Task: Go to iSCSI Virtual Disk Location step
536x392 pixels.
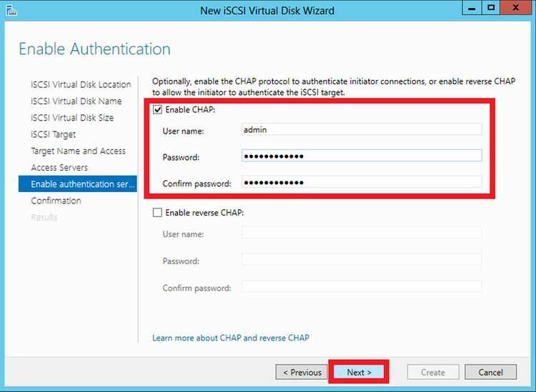Action: 81,84
